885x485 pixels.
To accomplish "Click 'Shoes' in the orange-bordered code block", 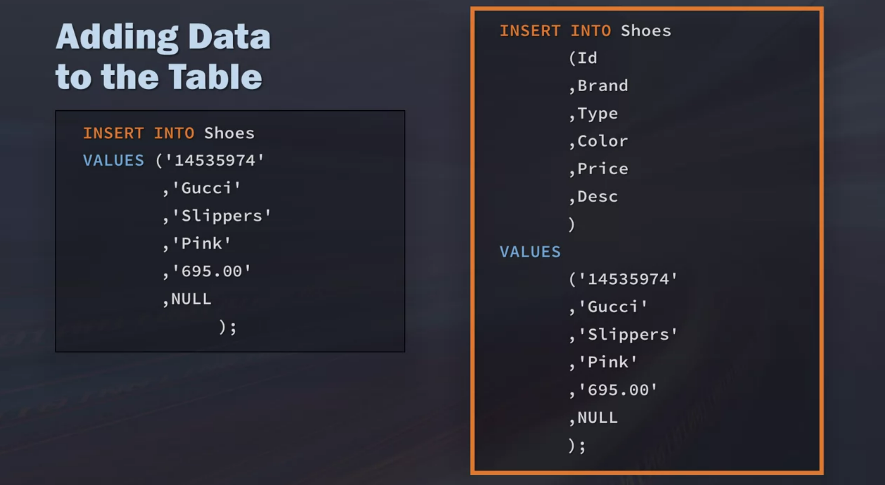I will [x=646, y=30].
